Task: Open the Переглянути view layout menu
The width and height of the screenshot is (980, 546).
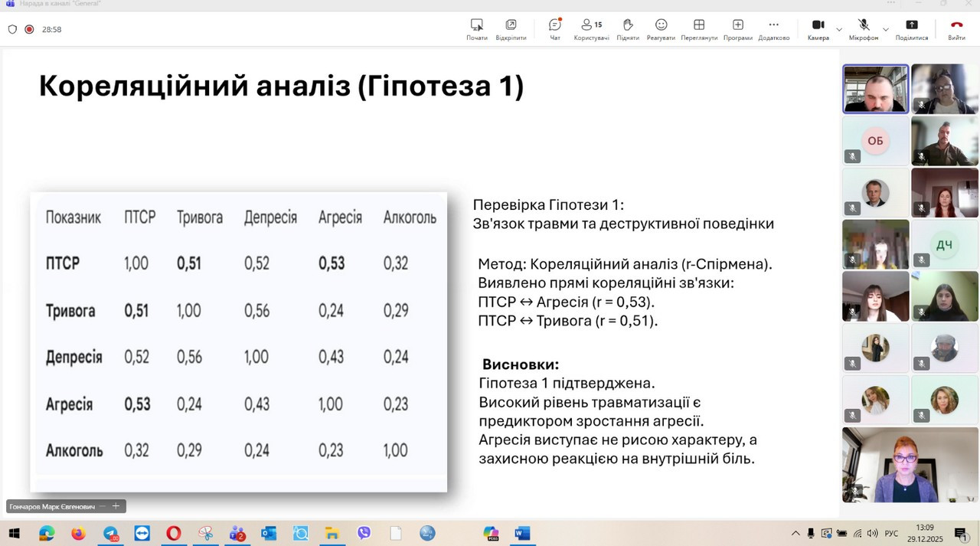Action: (698, 29)
